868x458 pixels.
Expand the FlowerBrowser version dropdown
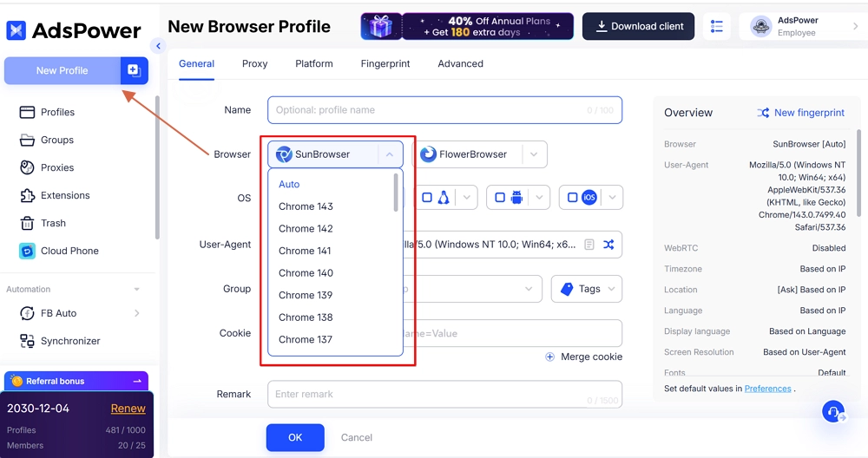pos(534,154)
